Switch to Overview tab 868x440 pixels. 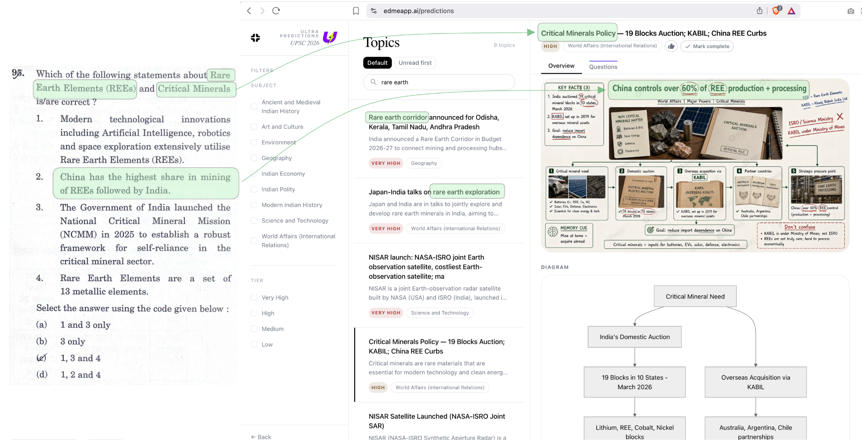[561, 66]
